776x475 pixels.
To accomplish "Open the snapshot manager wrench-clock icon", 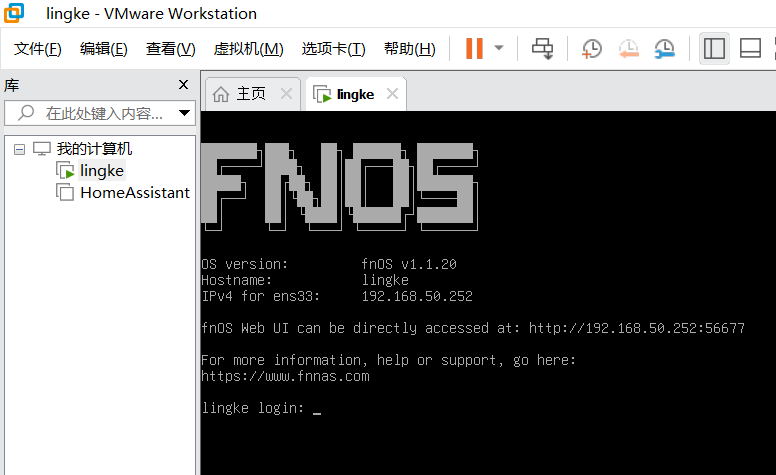I will point(664,48).
